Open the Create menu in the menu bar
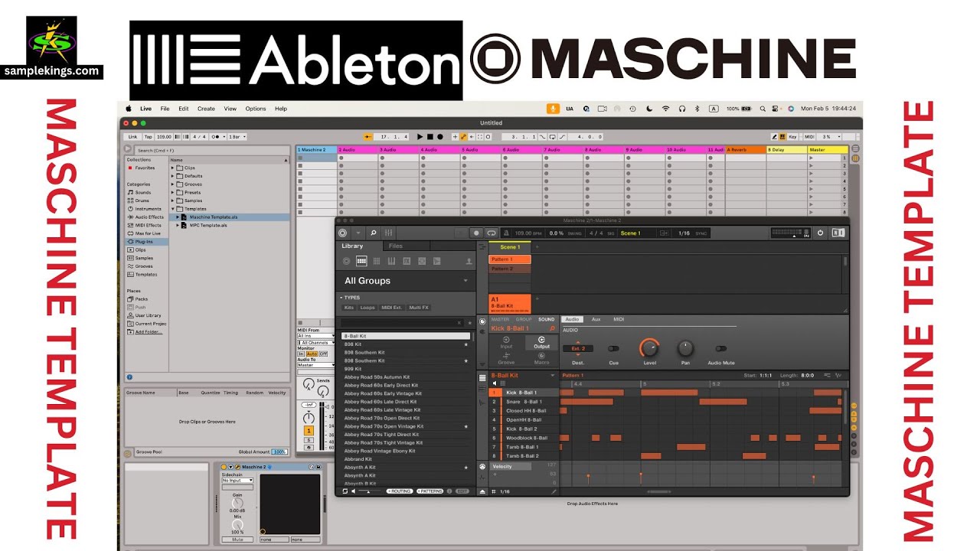The width and height of the screenshot is (980, 551). (206, 109)
